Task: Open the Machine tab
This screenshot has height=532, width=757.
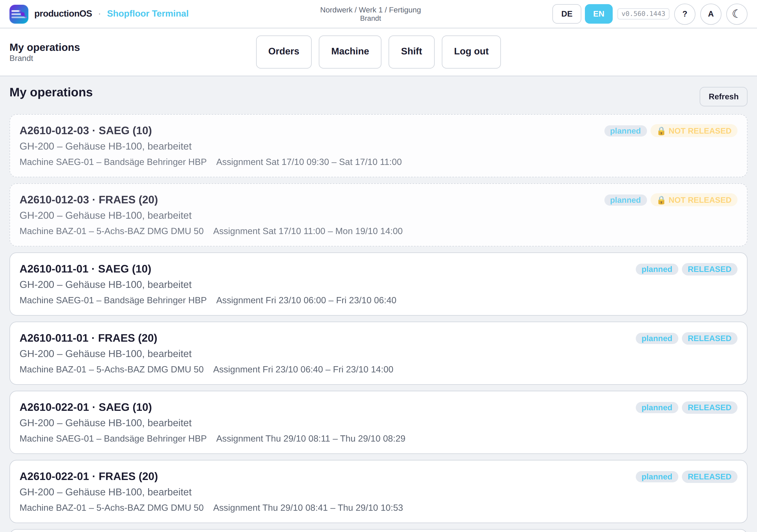Action: [x=350, y=52]
